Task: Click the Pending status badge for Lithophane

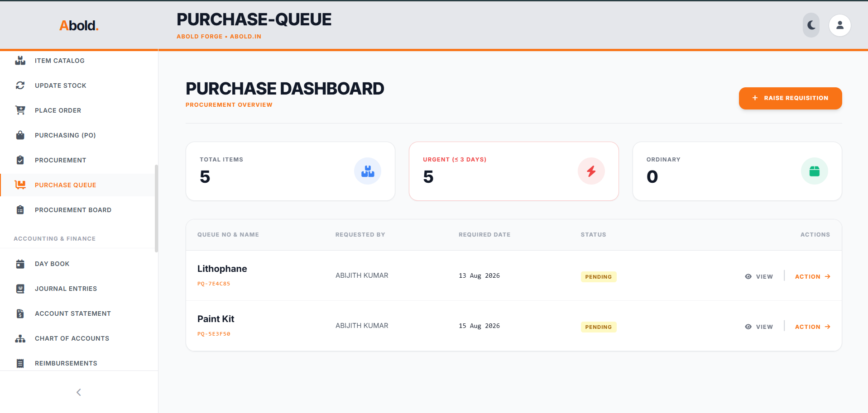Action: 598,277
